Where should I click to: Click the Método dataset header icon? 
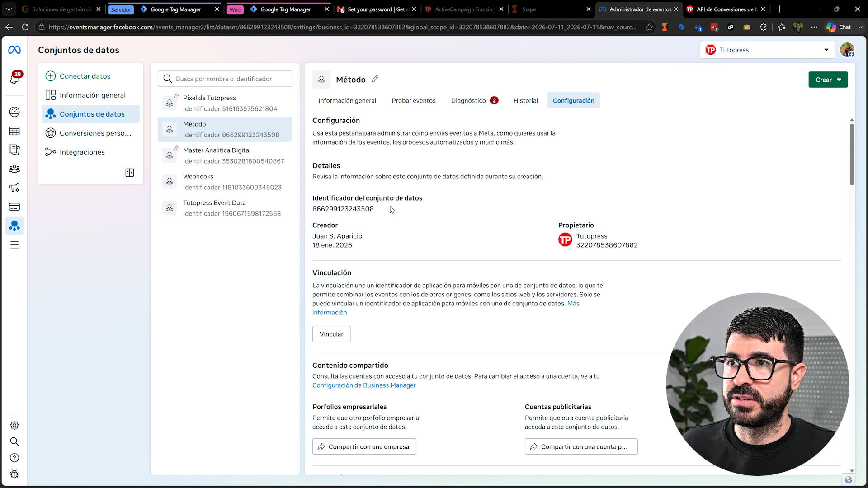click(321, 80)
